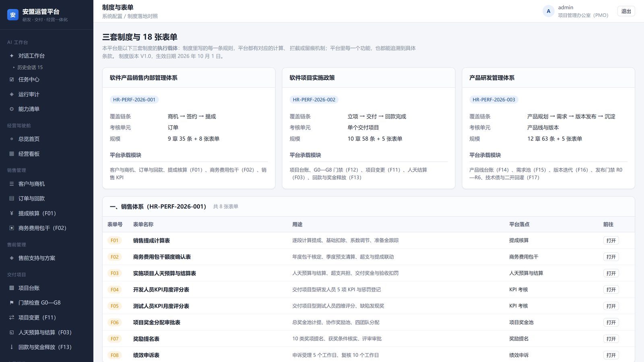Image resolution: width=644 pixels, height=362 pixels.
Task: Expand 历史会话 15 in sidebar
Action: (28, 67)
